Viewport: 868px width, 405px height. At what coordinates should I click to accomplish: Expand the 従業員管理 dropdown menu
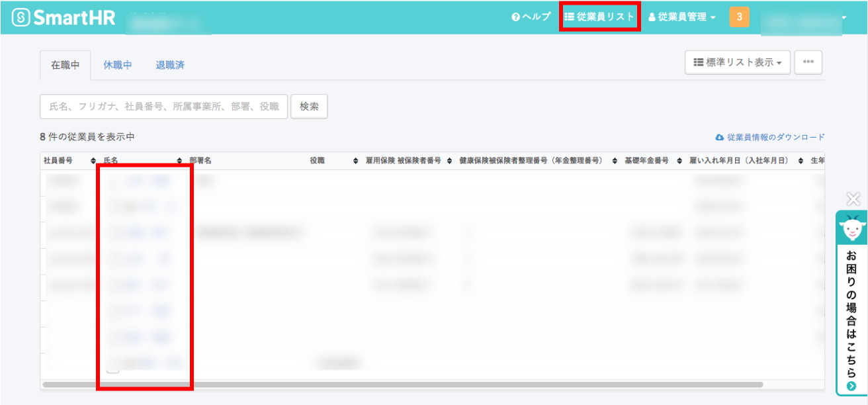(x=681, y=17)
